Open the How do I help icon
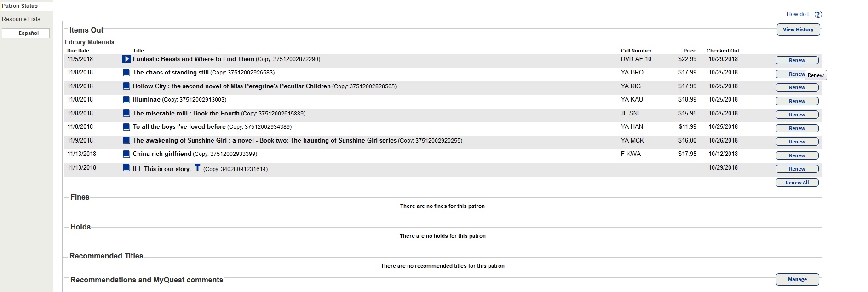This screenshot has width=868, height=292. pos(818,14)
